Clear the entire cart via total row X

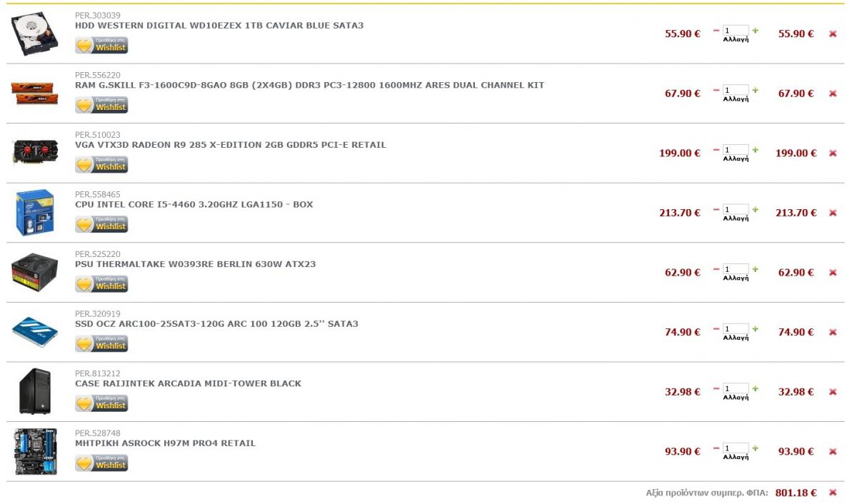(833, 493)
